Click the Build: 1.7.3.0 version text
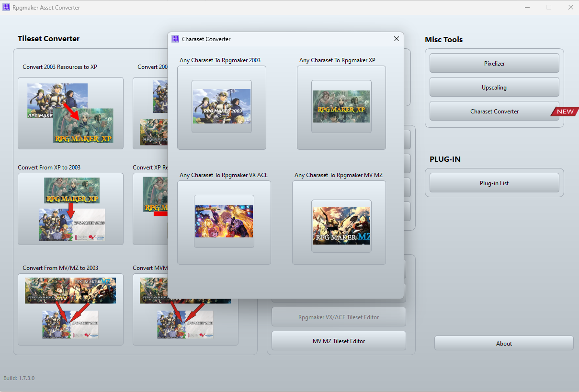 [x=19, y=378]
